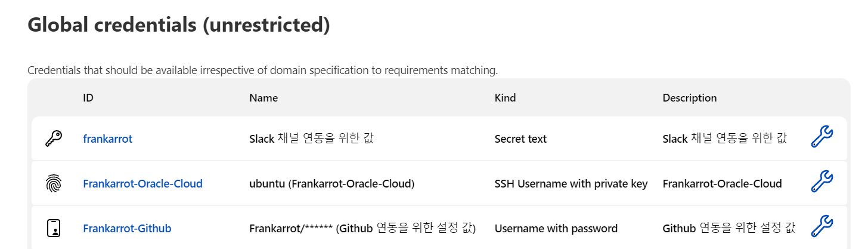Viewport: 868px width, 249px height.
Task: Open wrench settings for frankarrot credential
Action: 821,137
